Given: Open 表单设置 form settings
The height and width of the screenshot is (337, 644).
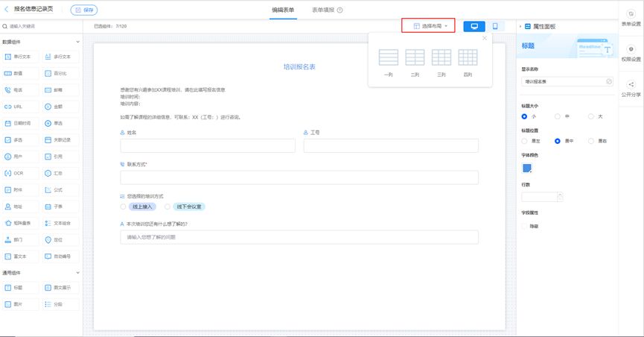Looking at the screenshot, I should pos(631,19).
